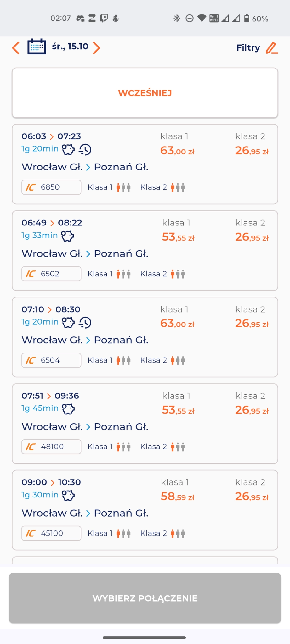Select the date label śr., 15.10

[70, 47]
